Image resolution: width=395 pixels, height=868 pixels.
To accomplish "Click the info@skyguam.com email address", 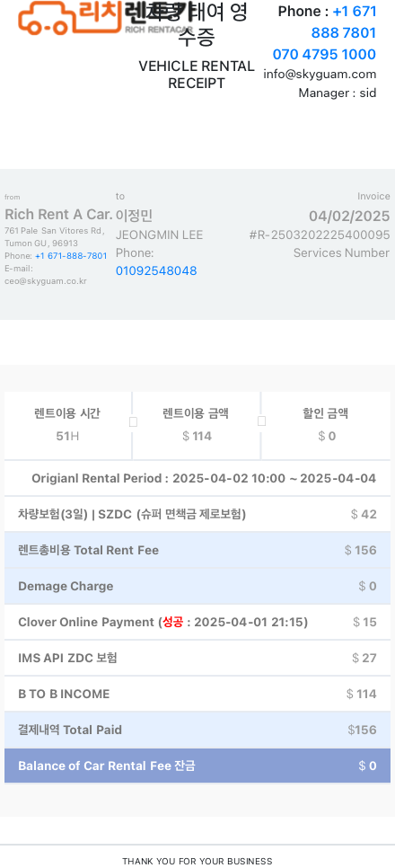I will coord(320,75).
